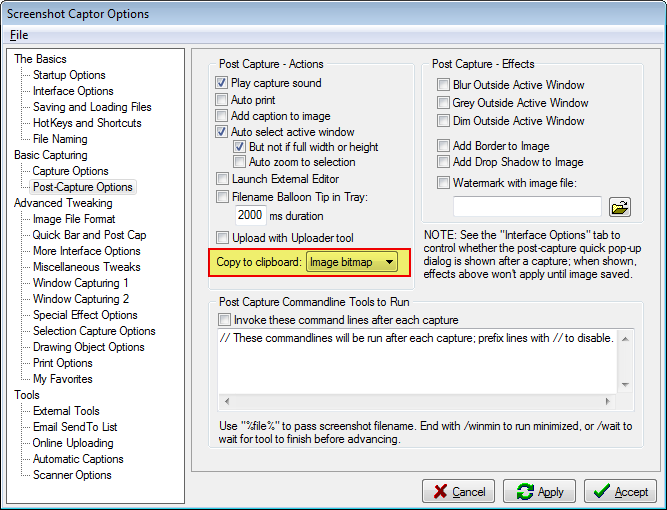
Task: Click the folder icon to browse watermark image
Action: (x=620, y=207)
